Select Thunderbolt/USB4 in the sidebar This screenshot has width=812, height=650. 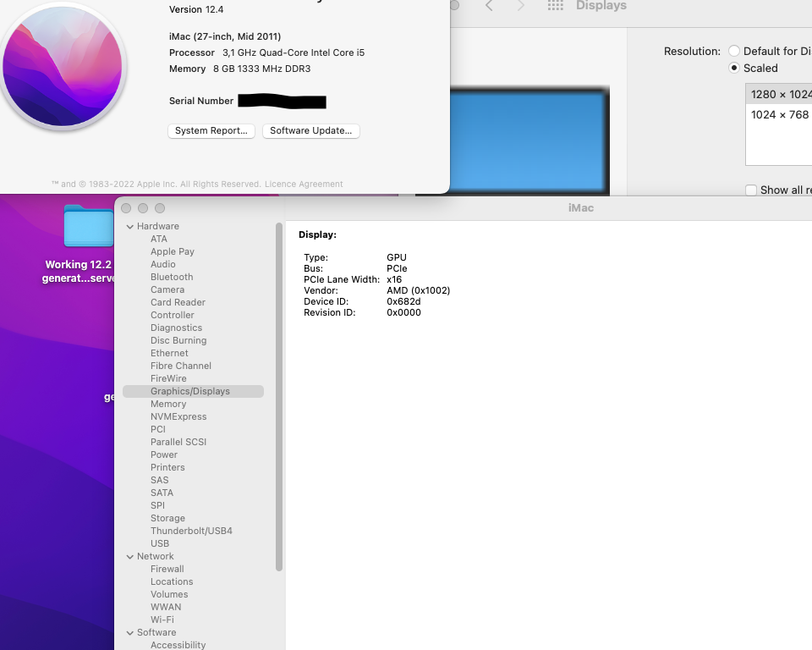192,531
